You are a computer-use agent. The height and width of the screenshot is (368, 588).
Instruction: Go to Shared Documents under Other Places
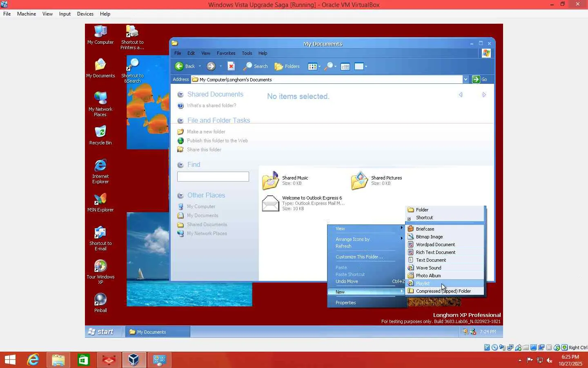pyautogui.click(x=207, y=224)
